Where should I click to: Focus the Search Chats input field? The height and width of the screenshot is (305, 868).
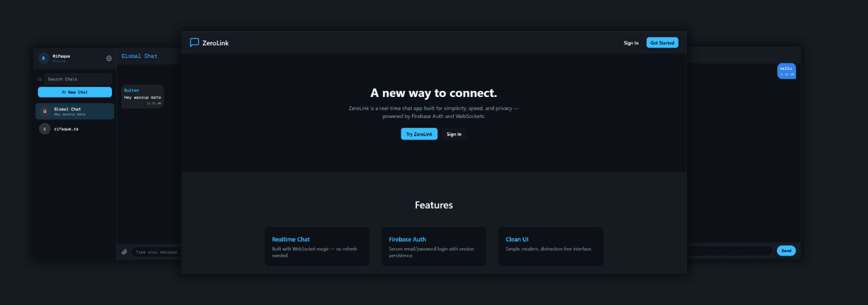point(78,79)
